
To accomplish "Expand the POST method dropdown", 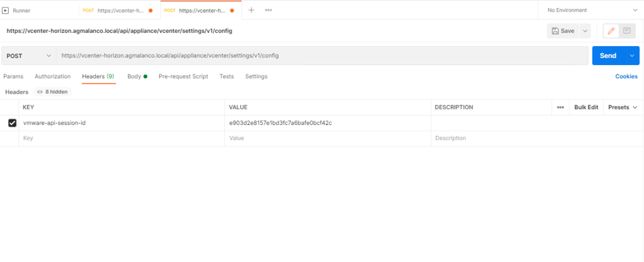I will click(28, 56).
